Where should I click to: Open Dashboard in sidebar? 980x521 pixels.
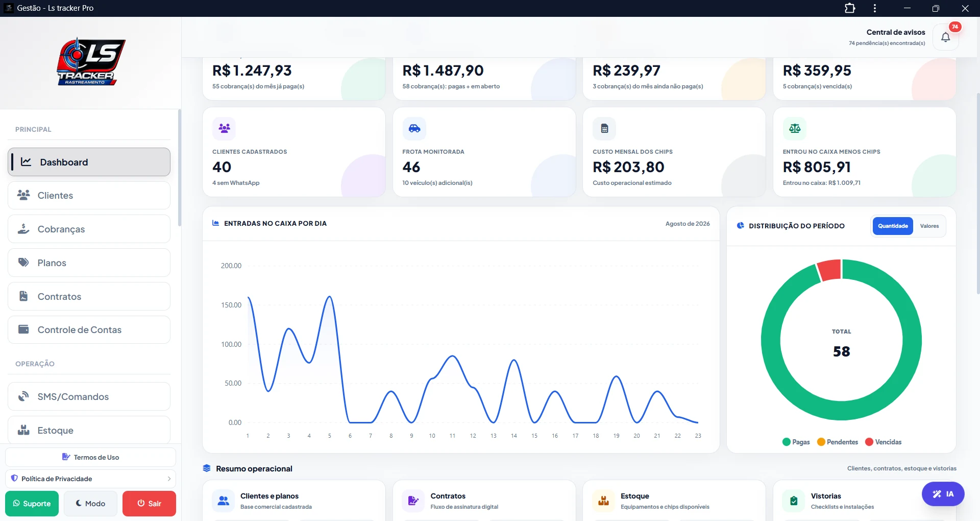(x=89, y=162)
